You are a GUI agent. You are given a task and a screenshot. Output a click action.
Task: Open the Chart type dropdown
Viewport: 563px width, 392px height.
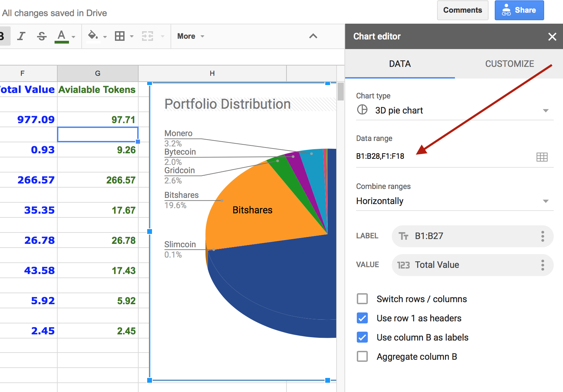tap(455, 110)
